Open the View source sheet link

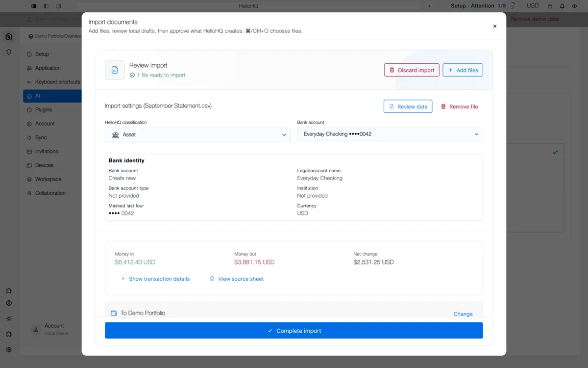(237, 279)
